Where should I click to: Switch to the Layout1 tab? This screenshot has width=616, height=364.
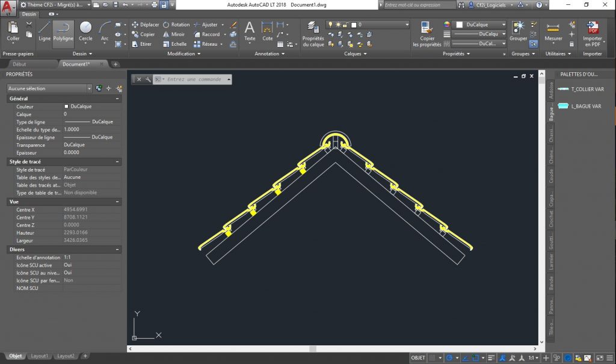tap(39, 356)
